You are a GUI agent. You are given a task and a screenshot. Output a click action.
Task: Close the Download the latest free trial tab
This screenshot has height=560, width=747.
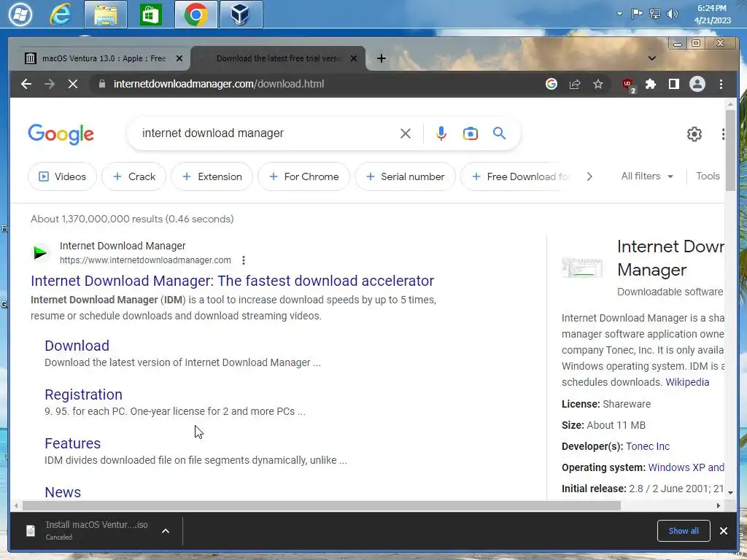(x=354, y=58)
